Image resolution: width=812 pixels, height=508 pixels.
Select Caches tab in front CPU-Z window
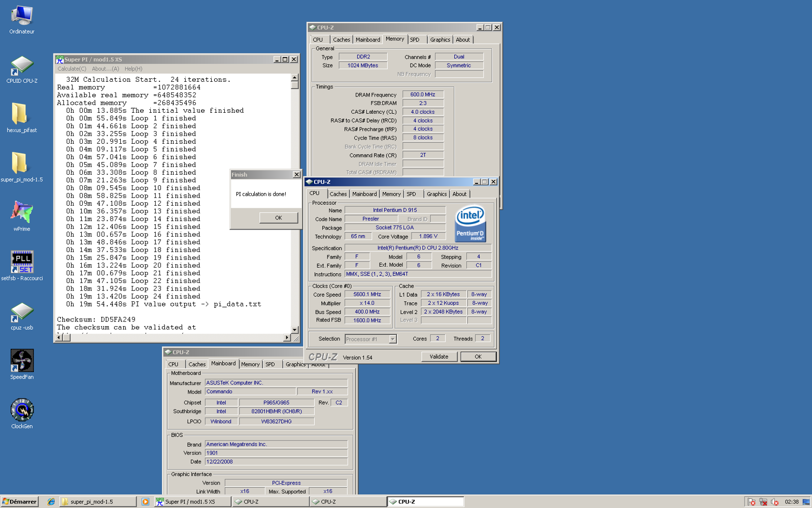(x=338, y=194)
